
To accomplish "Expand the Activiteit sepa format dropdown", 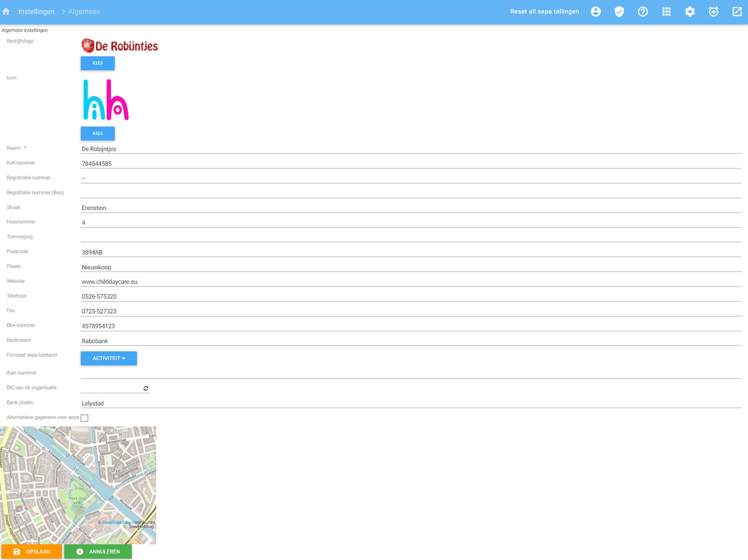I will click(x=109, y=358).
